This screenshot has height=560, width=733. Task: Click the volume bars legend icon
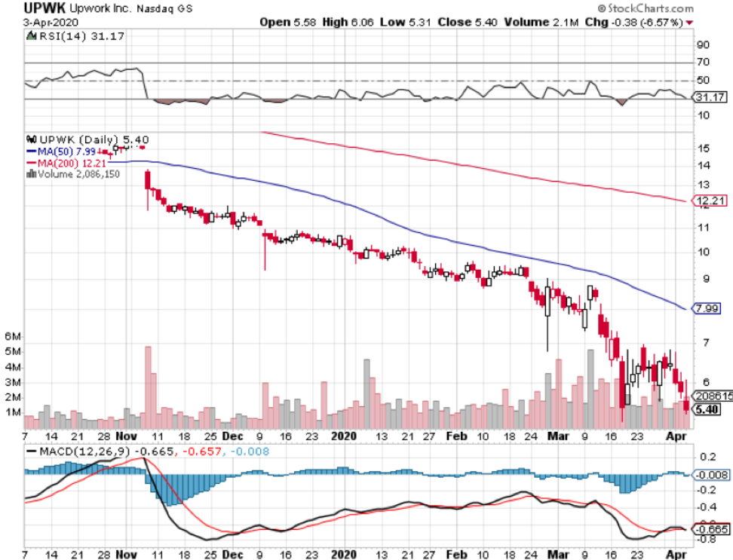(32, 174)
